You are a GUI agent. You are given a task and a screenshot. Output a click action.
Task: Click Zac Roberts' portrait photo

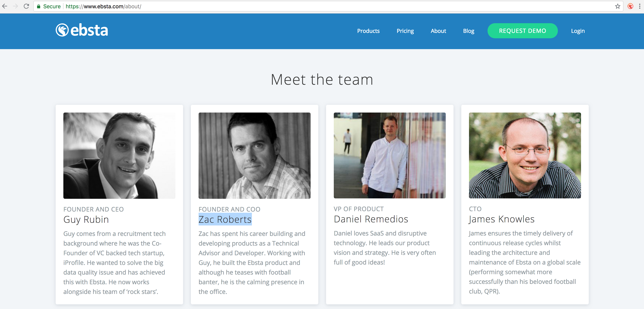pos(254,155)
